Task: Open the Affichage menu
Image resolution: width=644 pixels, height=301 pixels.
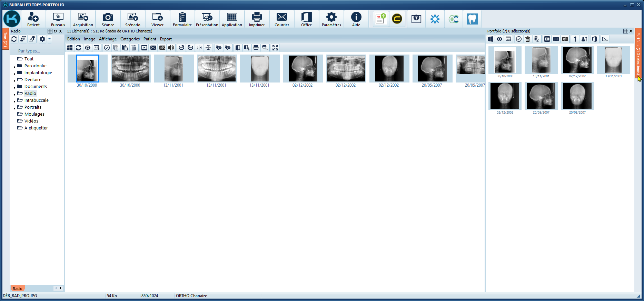Action: click(108, 39)
